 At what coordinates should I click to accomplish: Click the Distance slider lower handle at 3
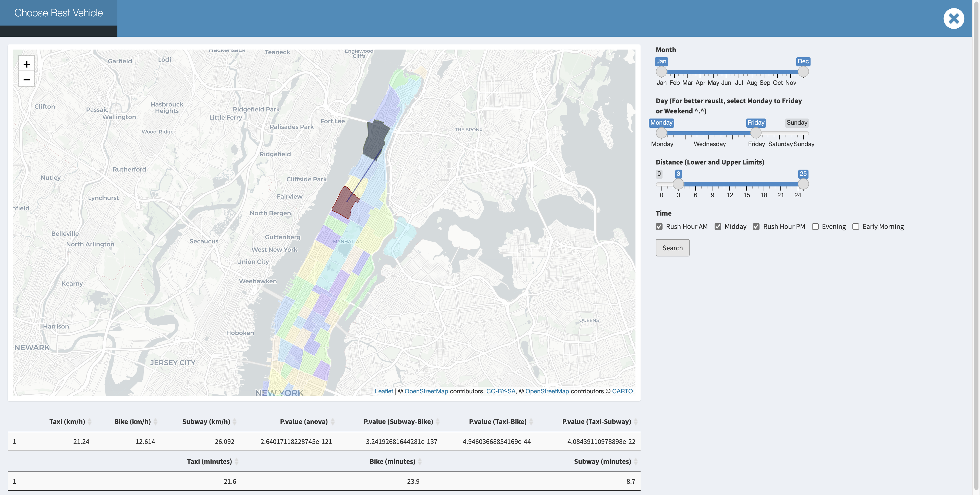(678, 184)
